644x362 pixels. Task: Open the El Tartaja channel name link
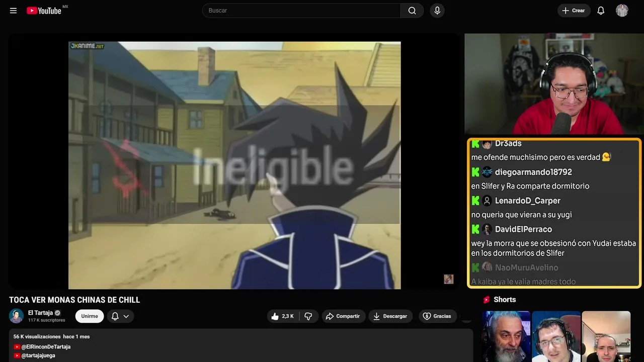(40, 313)
